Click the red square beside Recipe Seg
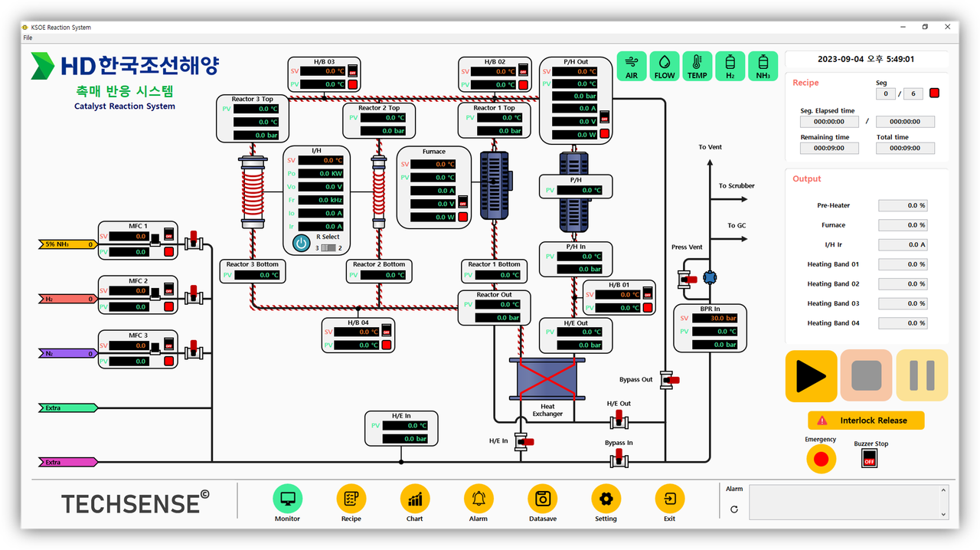Viewport: 980px width, 550px height. 934,93
